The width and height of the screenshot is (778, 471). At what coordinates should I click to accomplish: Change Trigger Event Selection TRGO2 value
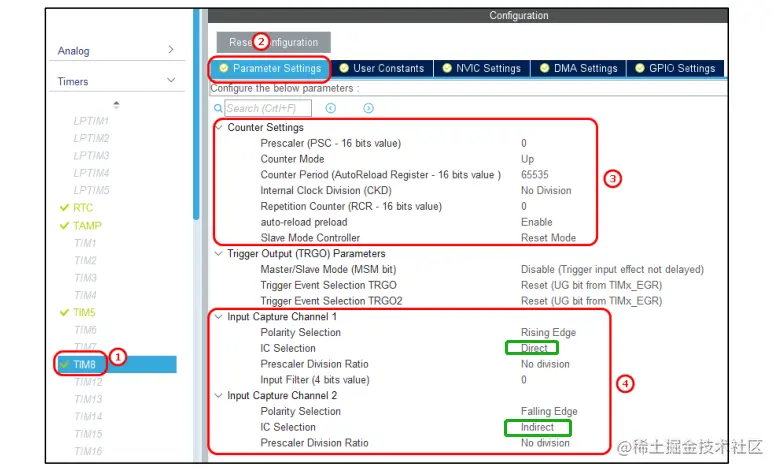591,301
